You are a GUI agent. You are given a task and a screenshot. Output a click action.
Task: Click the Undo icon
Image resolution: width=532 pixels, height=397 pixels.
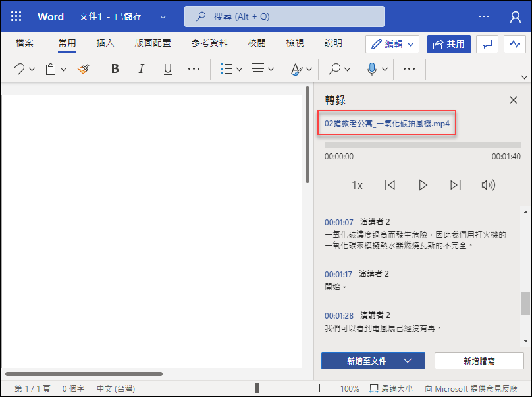point(18,68)
